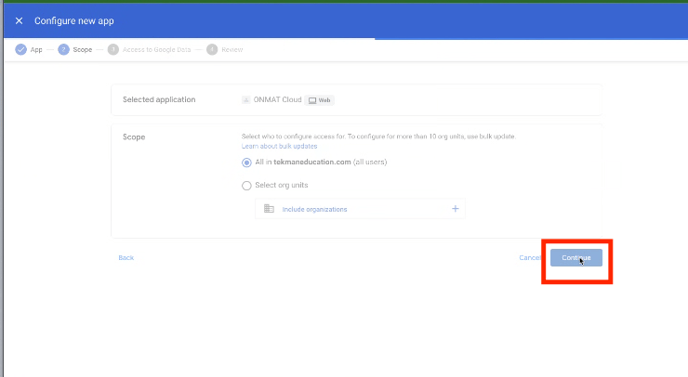Screen dimensions: 688x377
Task: Click the Cancel button
Action: click(x=530, y=258)
